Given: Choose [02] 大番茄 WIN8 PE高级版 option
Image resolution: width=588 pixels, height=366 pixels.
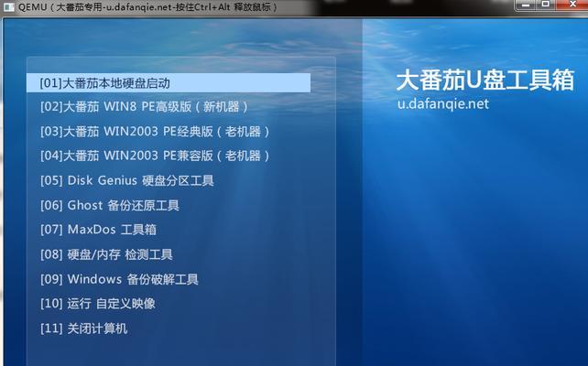Looking at the screenshot, I should point(144,107).
